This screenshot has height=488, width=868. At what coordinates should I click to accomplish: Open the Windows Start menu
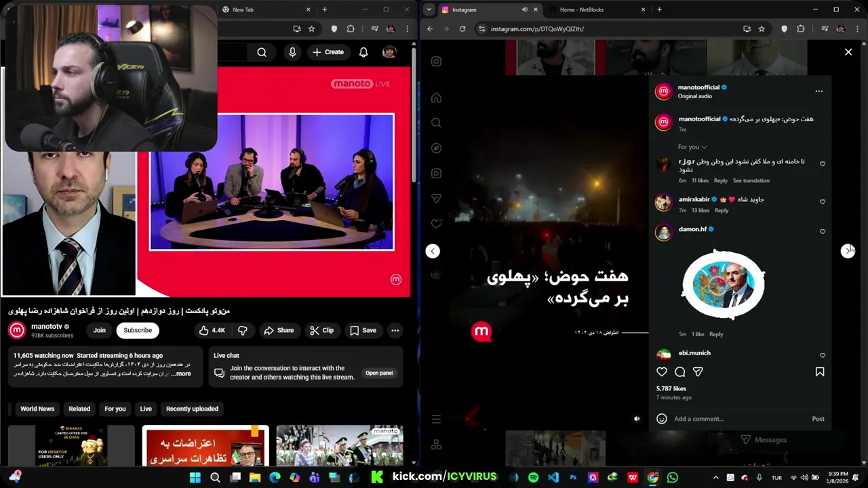195,478
